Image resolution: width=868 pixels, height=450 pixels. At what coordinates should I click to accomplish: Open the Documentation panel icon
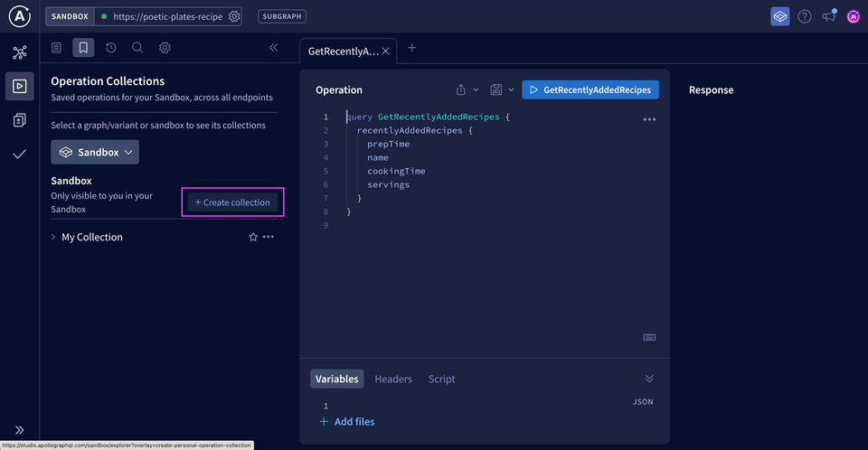(56, 48)
